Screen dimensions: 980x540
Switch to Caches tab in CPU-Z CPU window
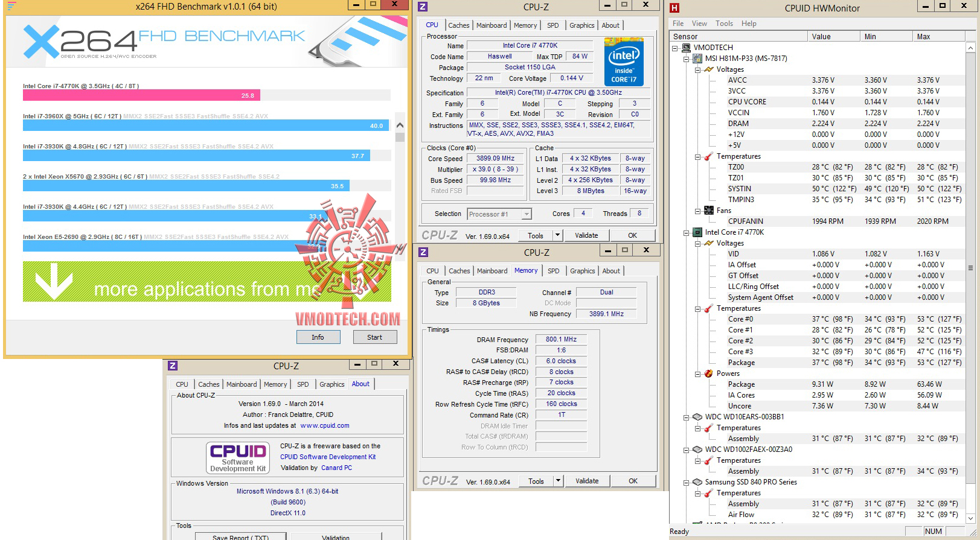coord(459,25)
